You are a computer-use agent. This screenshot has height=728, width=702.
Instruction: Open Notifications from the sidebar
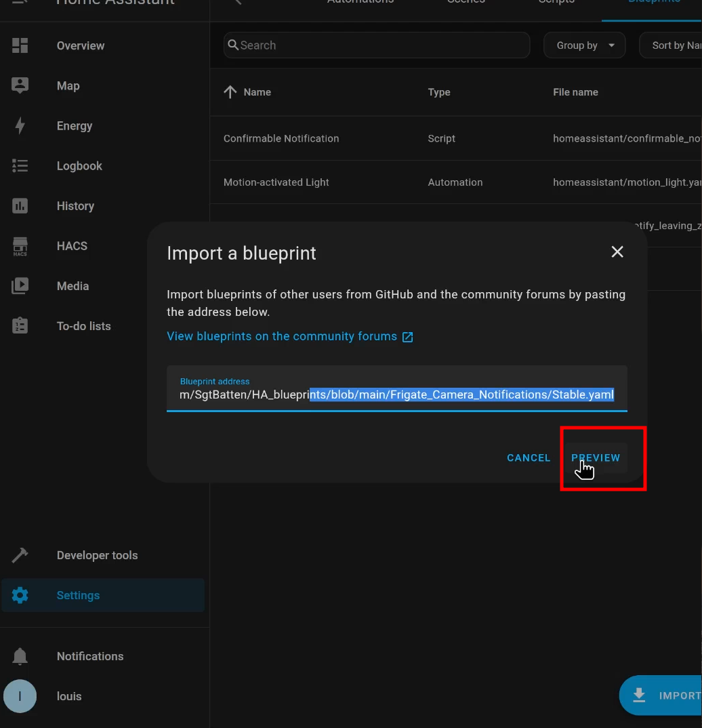pos(103,656)
